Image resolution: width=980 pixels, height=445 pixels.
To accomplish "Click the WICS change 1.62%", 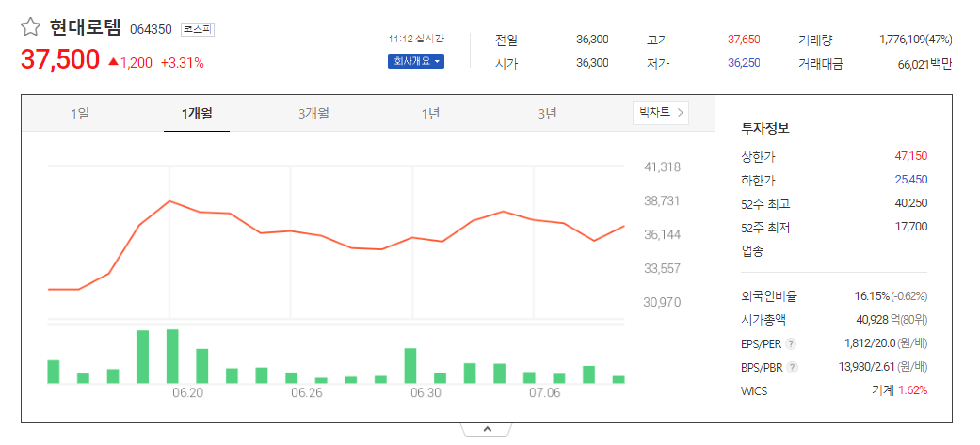I will 913,391.
